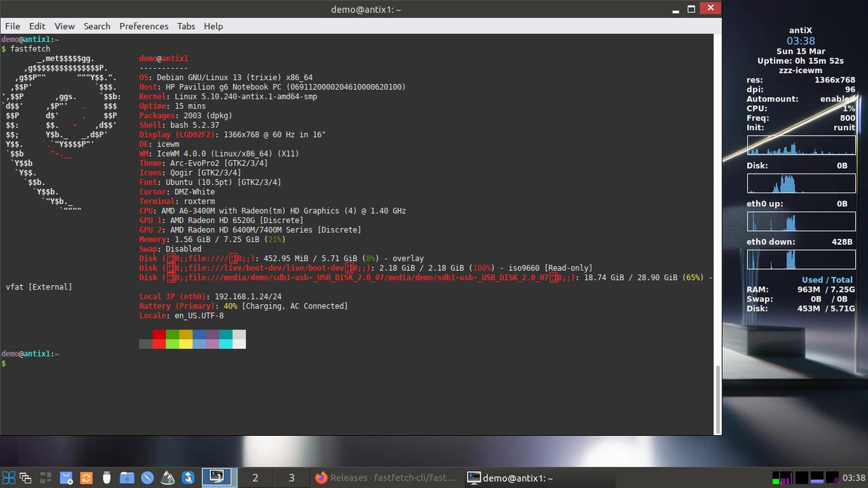The height and width of the screenshot is (488, 868).
Task: Open the package installer icon in taskbar
Action: (66, 478)
